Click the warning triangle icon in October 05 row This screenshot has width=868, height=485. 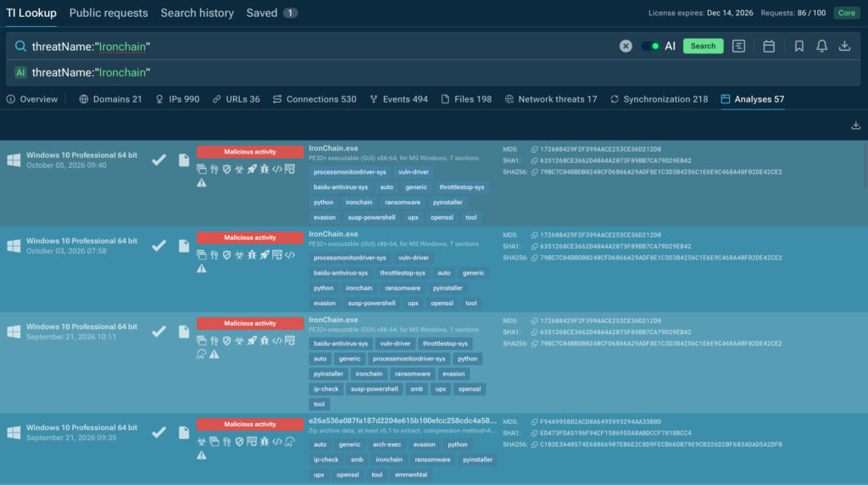click(x=202, y=182)
